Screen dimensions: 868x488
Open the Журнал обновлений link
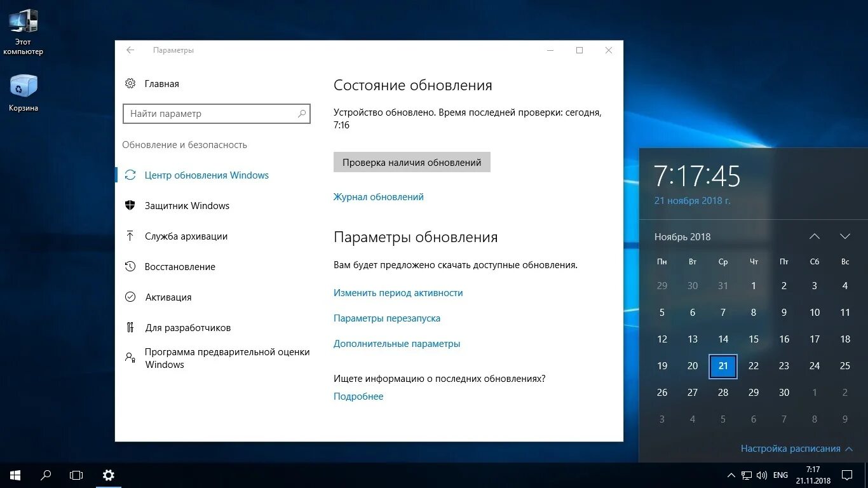point(378,196)
